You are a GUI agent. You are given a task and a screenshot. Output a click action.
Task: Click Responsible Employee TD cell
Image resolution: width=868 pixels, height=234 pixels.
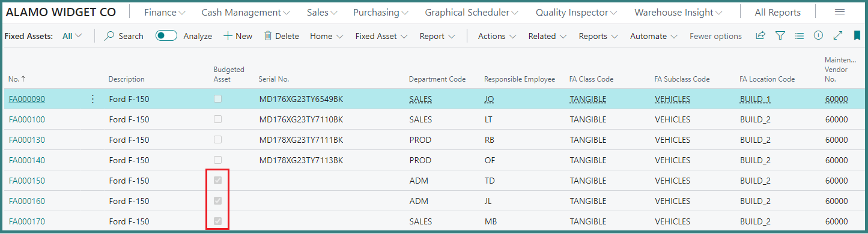click(x=490, y=181)
